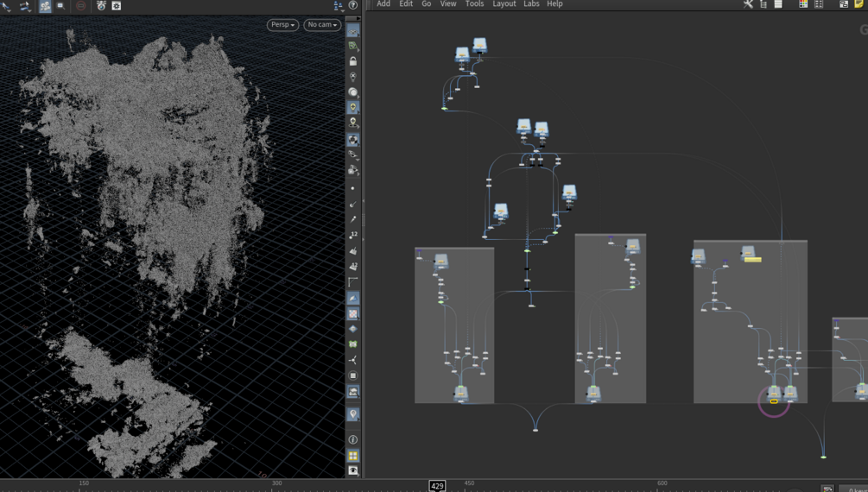Screen dimensions: 868x492
Task: Open the network editor Help menu
Action: point(554,3)
